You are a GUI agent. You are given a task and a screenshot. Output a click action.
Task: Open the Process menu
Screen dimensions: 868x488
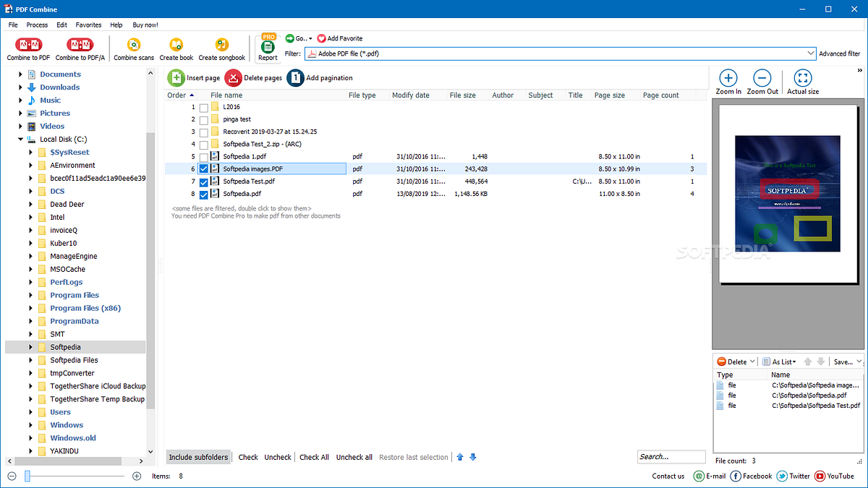pos(37,24)
